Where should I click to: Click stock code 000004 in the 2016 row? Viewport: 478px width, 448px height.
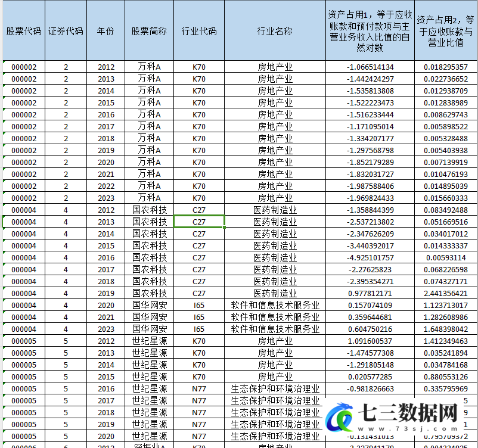(x=24, y=257)
